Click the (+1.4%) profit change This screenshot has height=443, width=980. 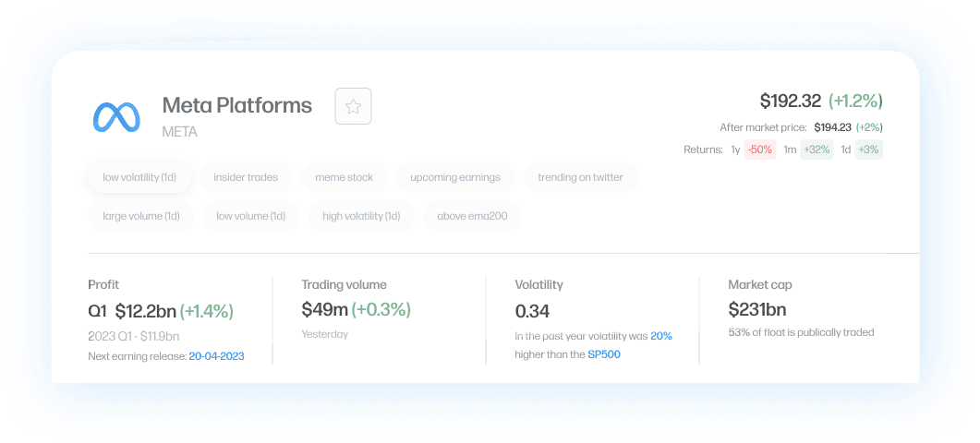click(206, 310)
